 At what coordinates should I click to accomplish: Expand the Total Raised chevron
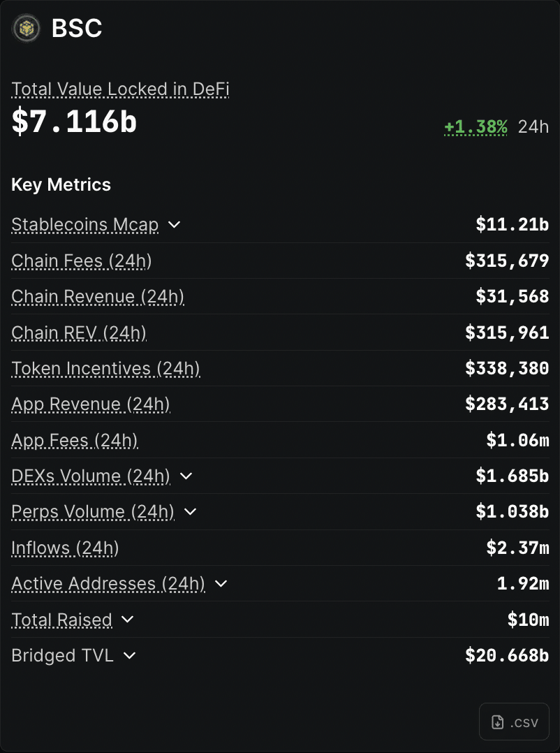click(127, 620)
